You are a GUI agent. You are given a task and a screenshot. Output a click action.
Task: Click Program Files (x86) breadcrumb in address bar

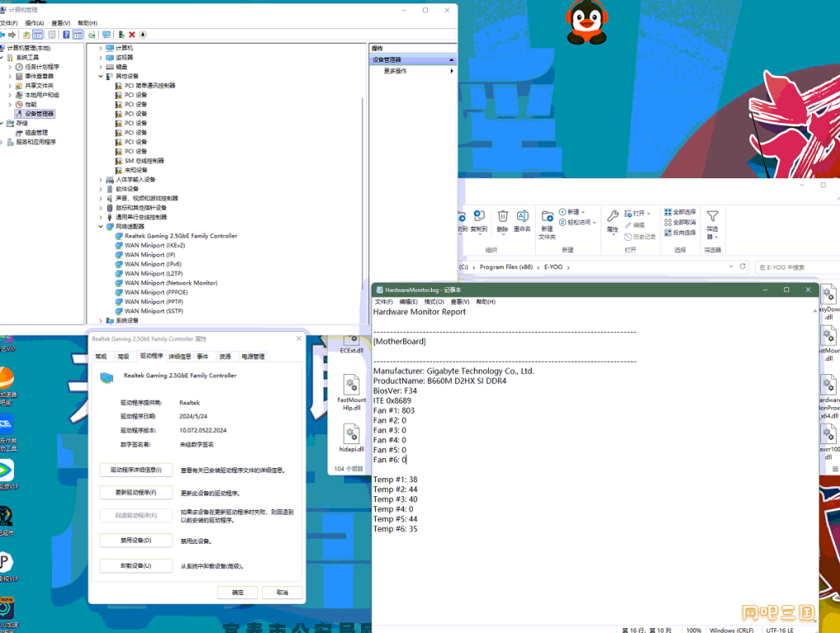click(506, 267)
